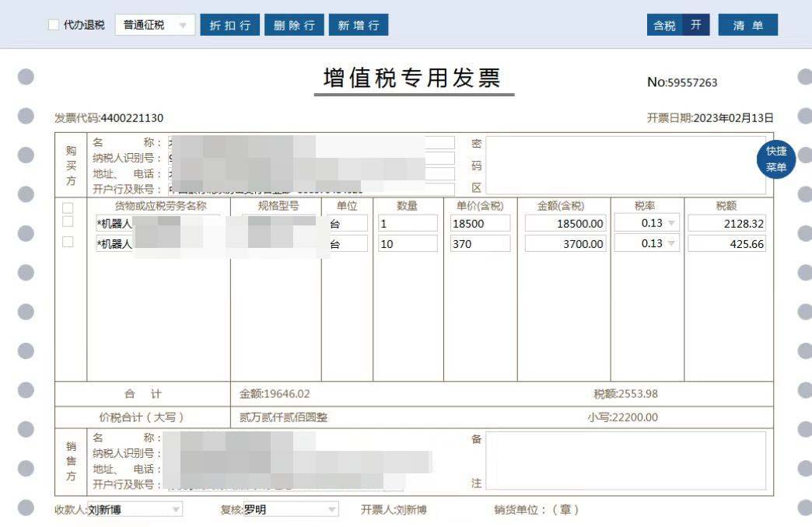
Task: Open the 复核 罗明 dropdown
Action: tap(332, 510)
